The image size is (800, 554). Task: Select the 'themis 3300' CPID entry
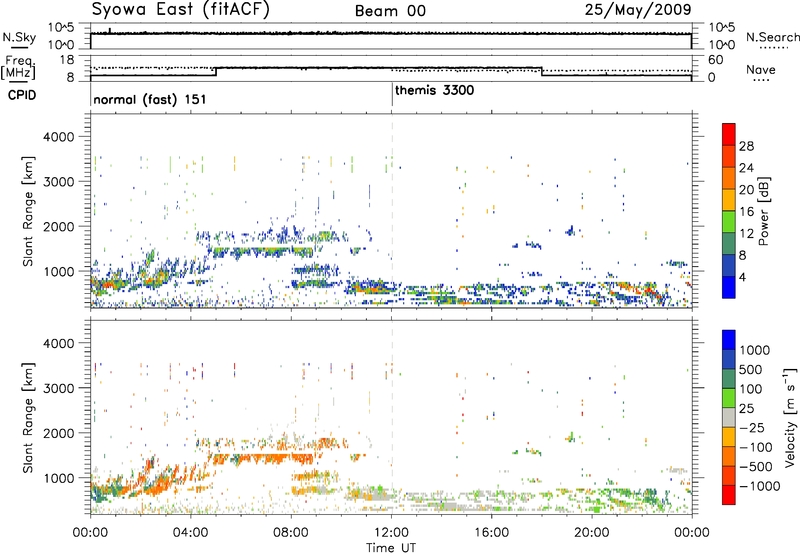pyautogui.click(x=435, y=90)
